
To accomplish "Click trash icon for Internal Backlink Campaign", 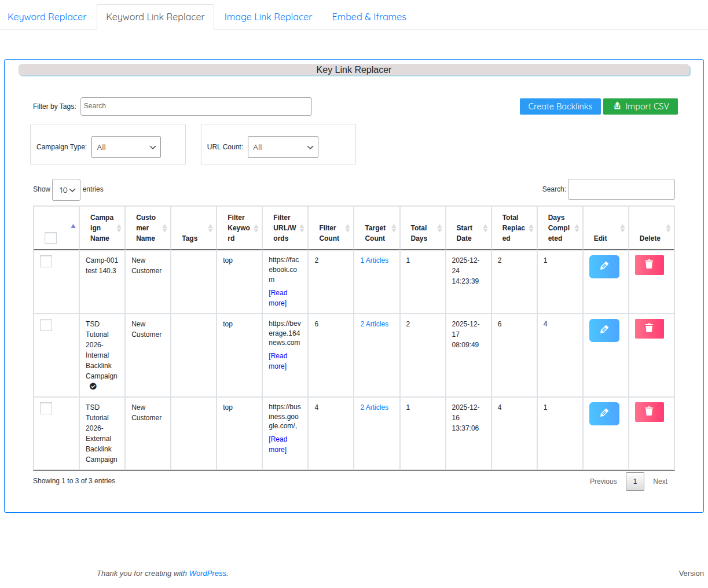I will (649, 328).
